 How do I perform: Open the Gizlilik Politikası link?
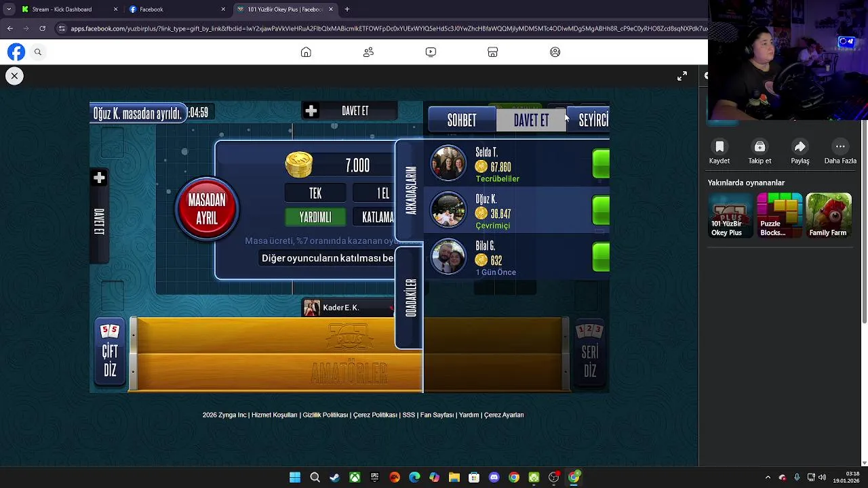pos(325,415)
